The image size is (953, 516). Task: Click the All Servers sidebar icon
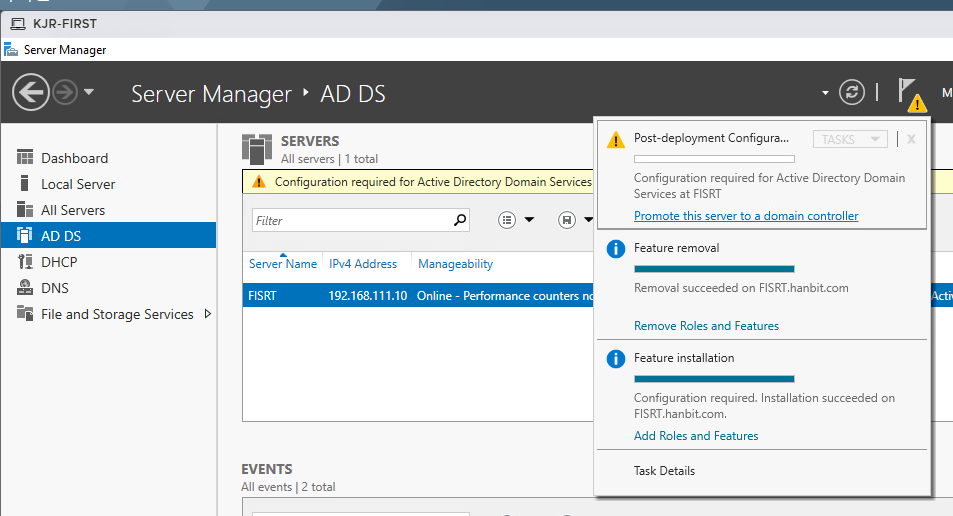pyautogui.click(x=25, y=210)
